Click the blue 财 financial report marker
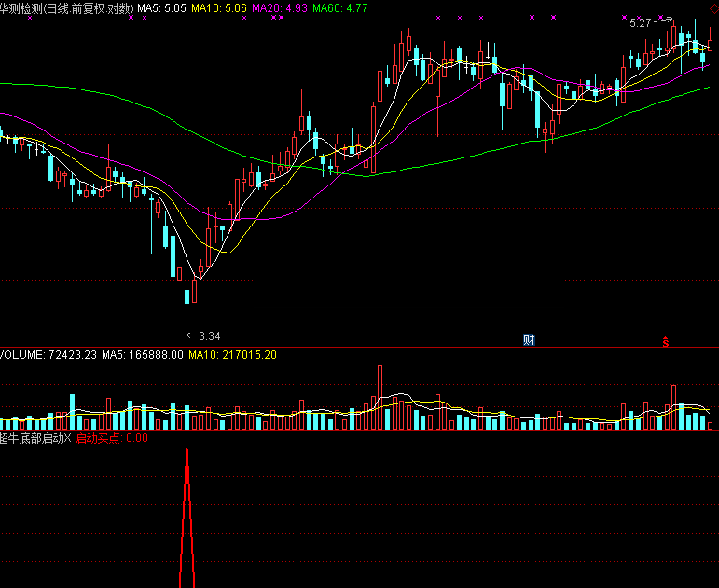This screenshot has width=719, height=588. [529, 340]
